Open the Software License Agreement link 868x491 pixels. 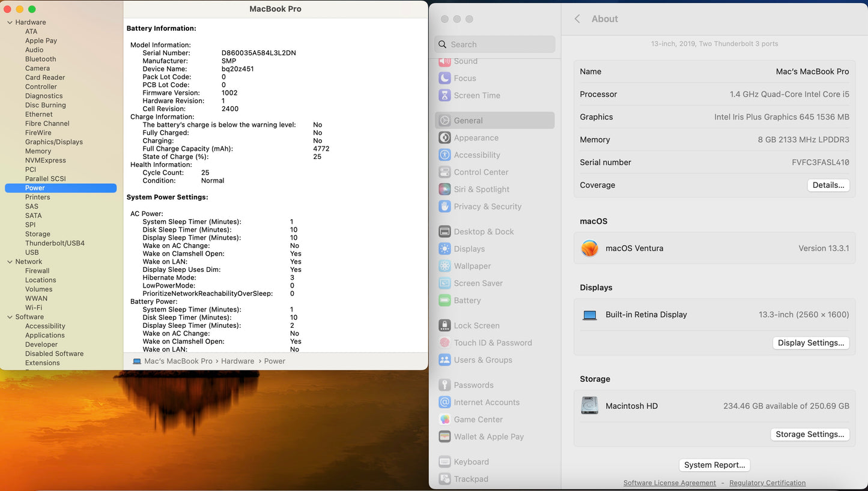pyautogui.click(x=669, y=483)
